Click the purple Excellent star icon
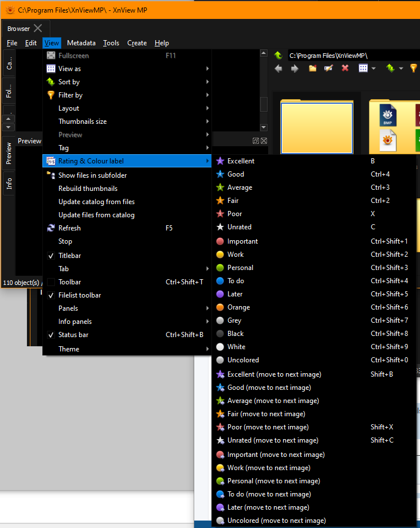 pyautogui.click(x=220, y=161)
